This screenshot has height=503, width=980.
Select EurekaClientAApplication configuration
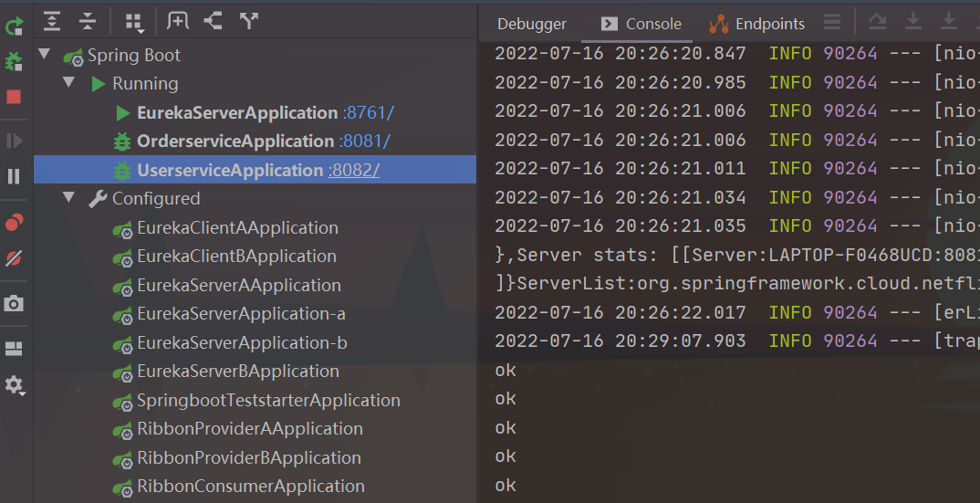pyautogui.click(x=237, y=227)
